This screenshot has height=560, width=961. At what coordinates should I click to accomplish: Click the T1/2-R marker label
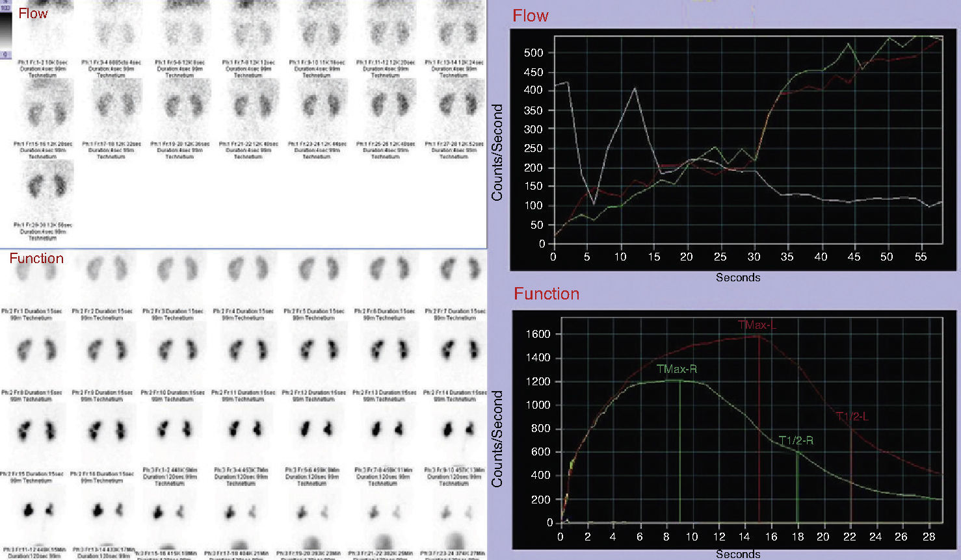click(797, 440)
